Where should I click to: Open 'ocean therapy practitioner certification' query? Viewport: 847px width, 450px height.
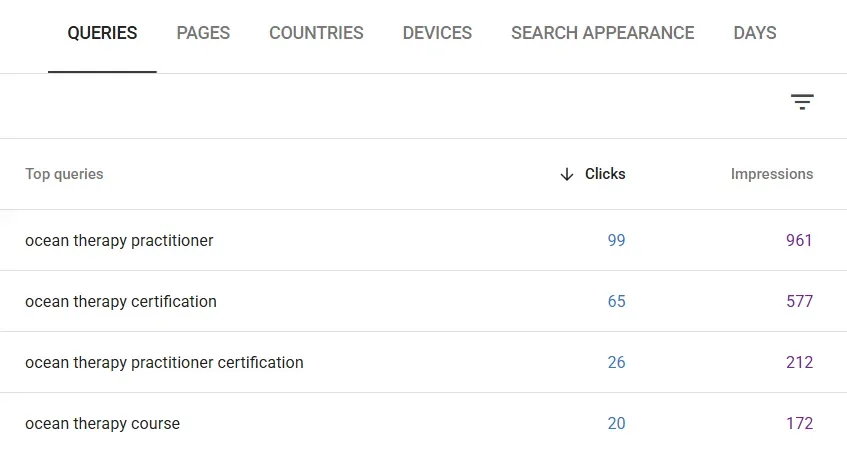click(164, 362)
